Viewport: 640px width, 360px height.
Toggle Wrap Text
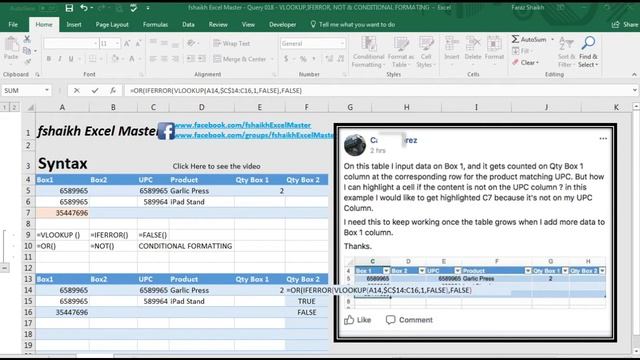point(231,43)
